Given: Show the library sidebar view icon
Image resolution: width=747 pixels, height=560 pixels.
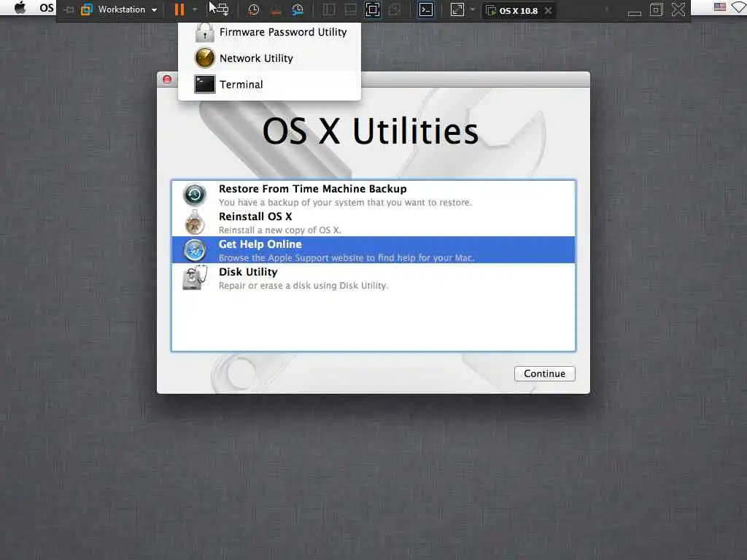Looking at the screenshot, I should coord(329,9).
